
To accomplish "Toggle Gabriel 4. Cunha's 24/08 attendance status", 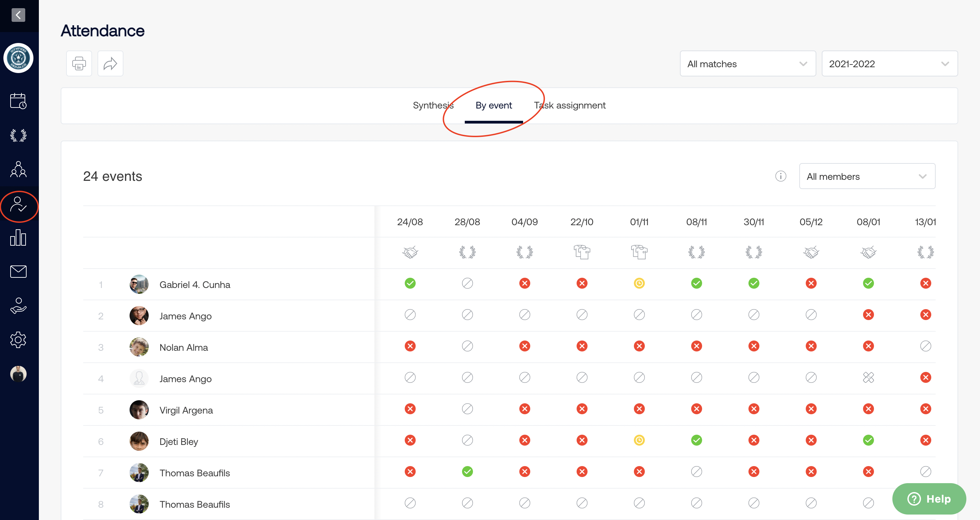I will pyautogui.click(x=410, y=283).
